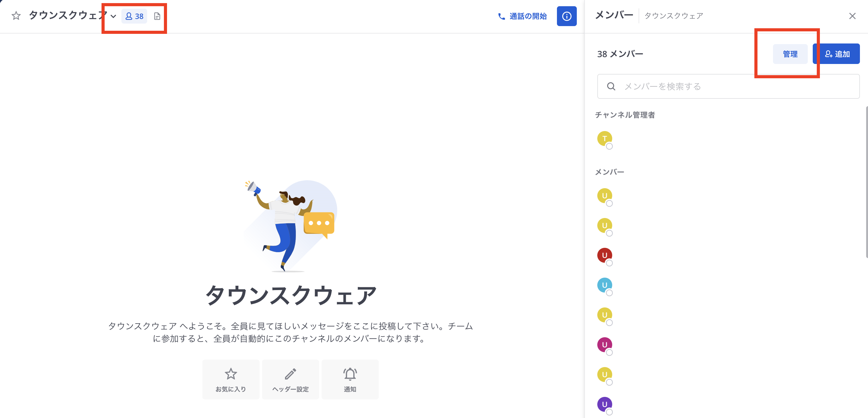The height and width of the screenshot is (418, 868).
Task: Click the magenta U member avatar
Action: 604,344
